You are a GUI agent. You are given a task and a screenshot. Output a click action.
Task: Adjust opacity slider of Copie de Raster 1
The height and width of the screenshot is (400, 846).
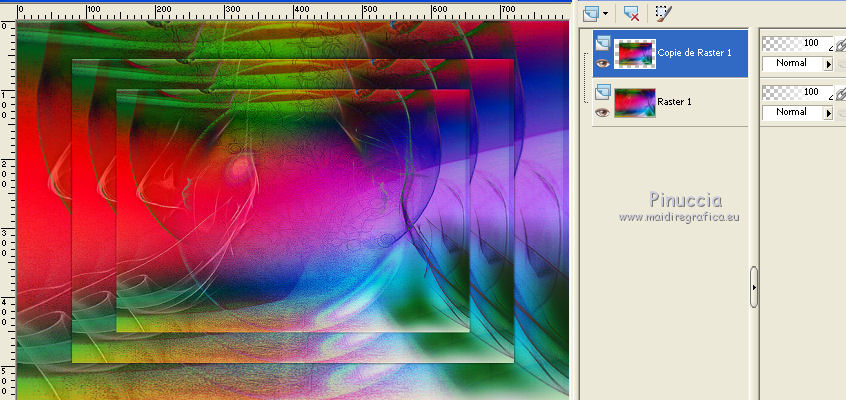797,43
